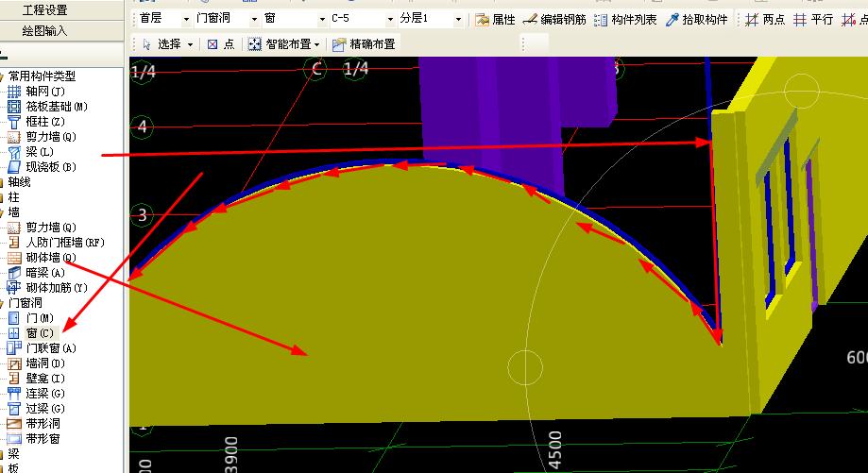The width and height of the screenshot is (868, 473).
Task: Open the 门窗洞 category dropdown
Action: tap(254, 19)
